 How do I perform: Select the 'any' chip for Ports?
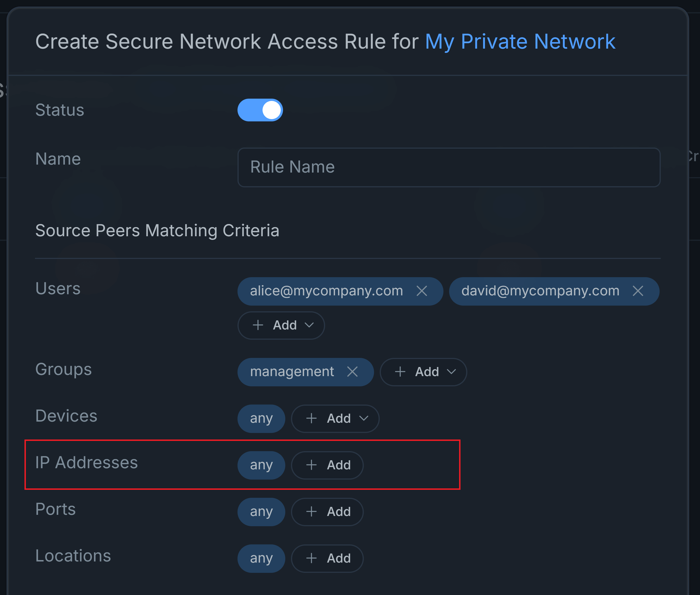[261, 511]
